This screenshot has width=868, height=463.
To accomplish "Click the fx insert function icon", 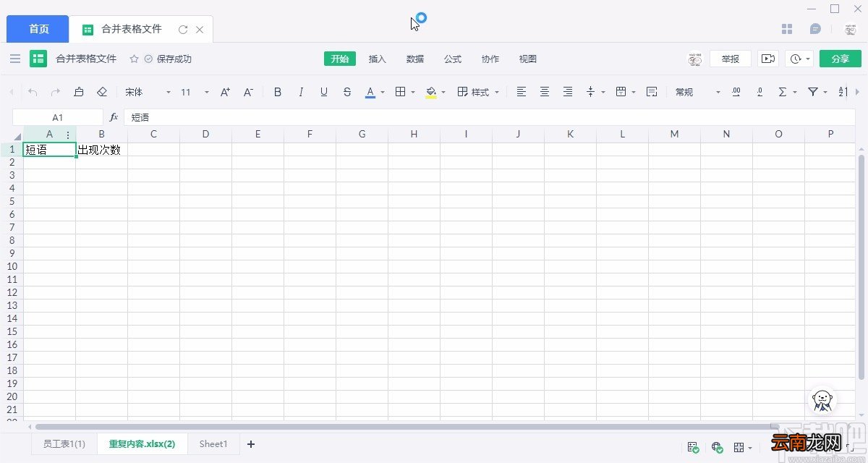I will point(114,116).
